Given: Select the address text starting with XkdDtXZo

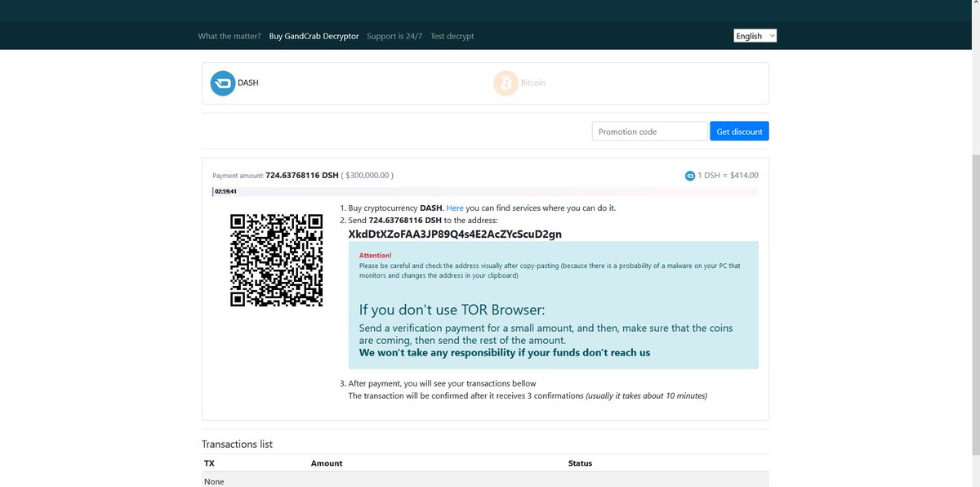Looking at the screenshot, I should pyautogui.click(x=455, y=235).
